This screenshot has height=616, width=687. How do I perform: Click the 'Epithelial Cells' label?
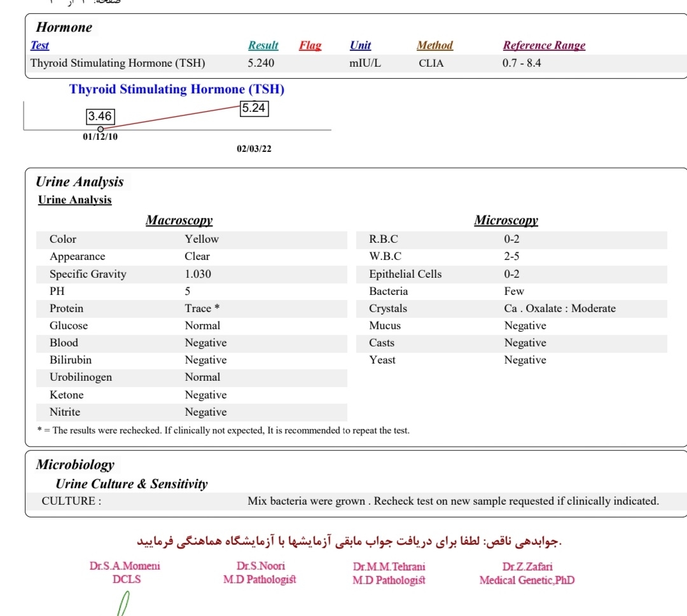(405, 274)
